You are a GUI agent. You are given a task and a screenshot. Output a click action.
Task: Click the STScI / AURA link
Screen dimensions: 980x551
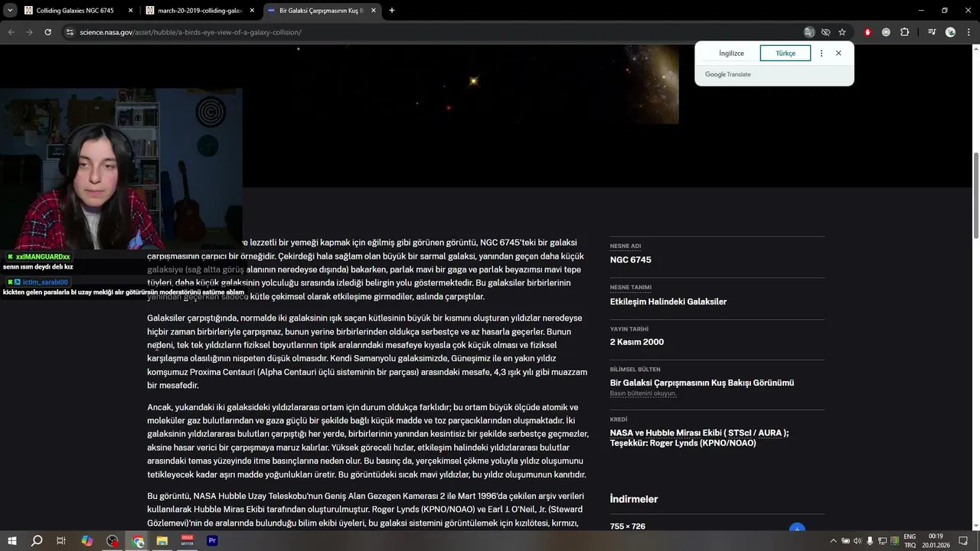coord(755,433)
